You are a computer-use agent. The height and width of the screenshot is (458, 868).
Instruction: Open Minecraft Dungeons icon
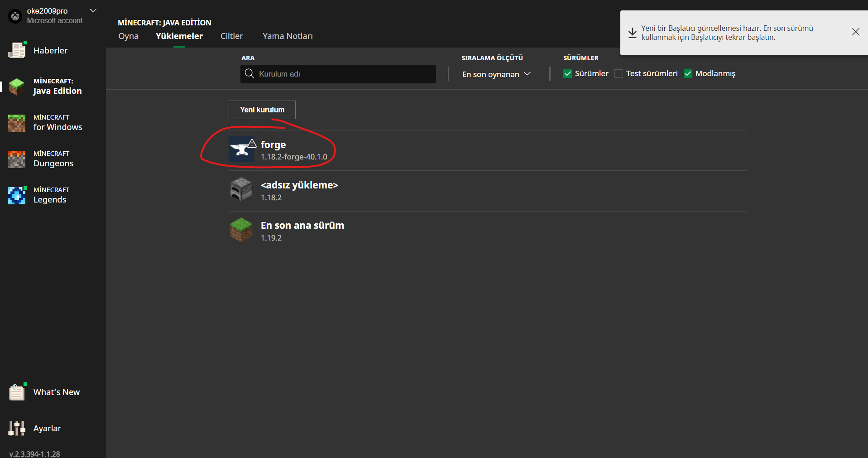coord(17,159)
